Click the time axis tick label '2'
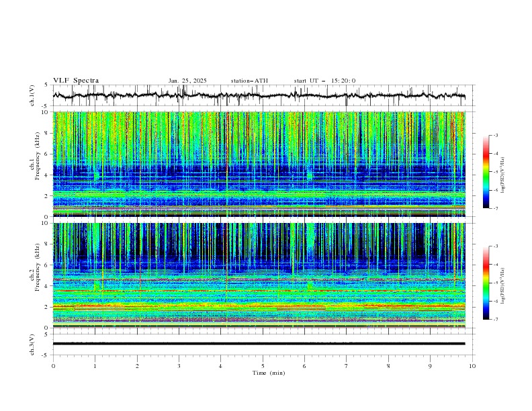 tap(137, 366)
